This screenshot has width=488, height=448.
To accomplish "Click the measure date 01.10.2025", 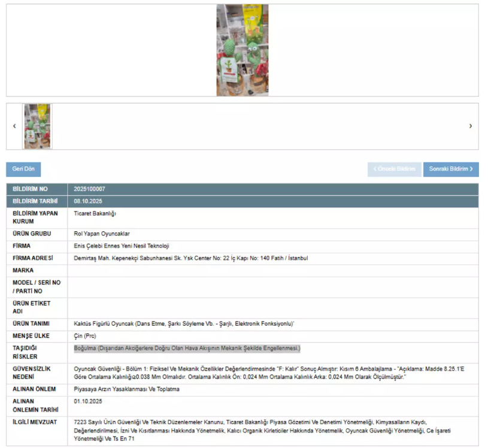I will pyautogui.click(x=88, y=401).
